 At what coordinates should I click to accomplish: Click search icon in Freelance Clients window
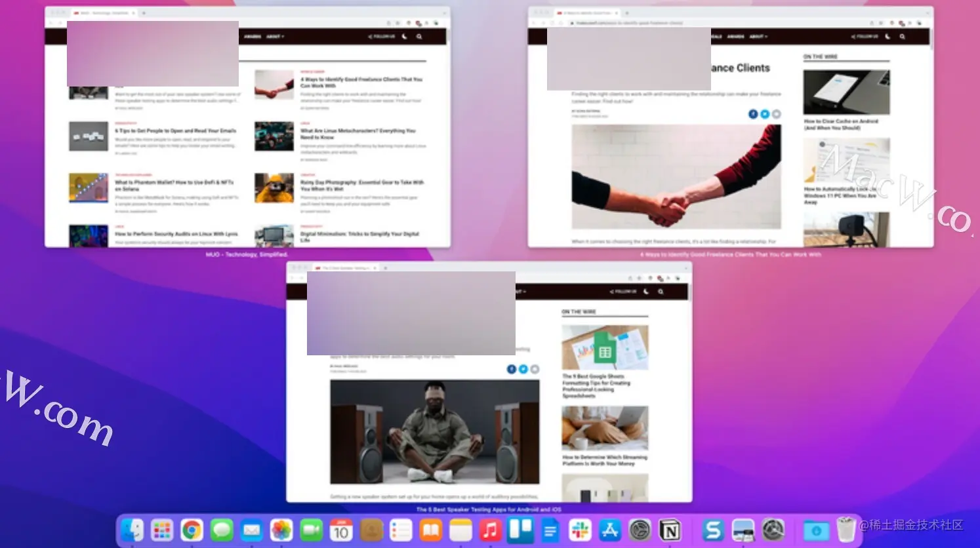[x=903, y=37]
